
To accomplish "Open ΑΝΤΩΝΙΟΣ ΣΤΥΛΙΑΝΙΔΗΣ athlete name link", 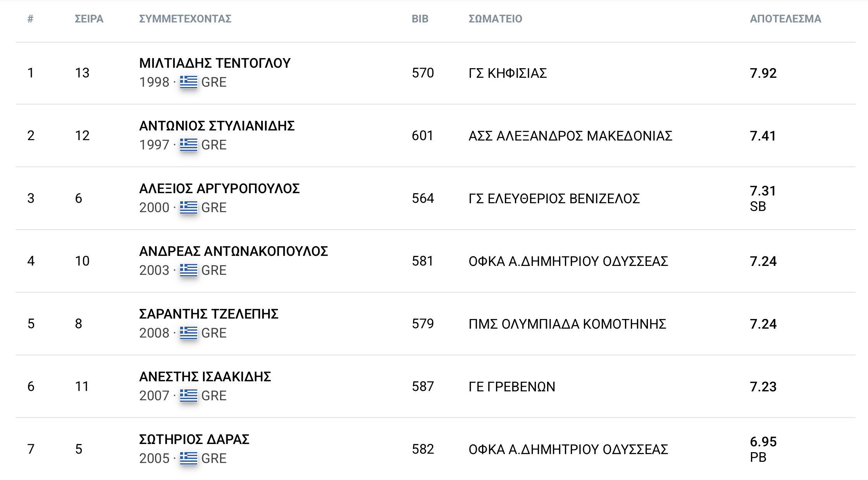I will pos(217,126).
